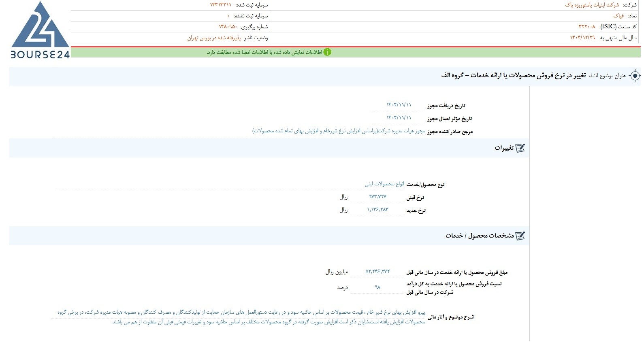Click new rate value ۱,۱۳۶,۲۸۳
This screenshot has width=644, height=342.
point(377,210)
